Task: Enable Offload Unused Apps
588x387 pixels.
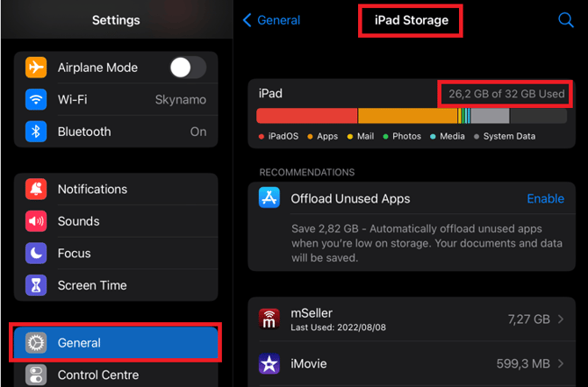Action: (x=545, y=198)
